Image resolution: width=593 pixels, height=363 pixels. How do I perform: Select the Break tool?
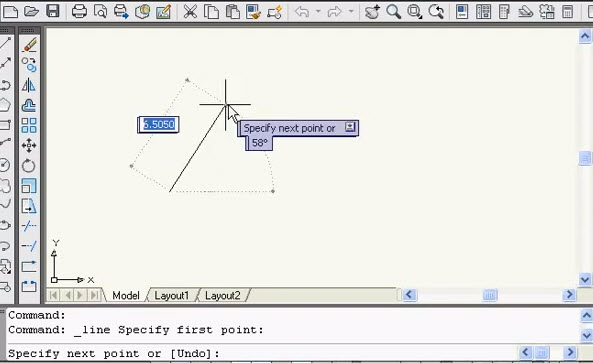pos(29,286)
